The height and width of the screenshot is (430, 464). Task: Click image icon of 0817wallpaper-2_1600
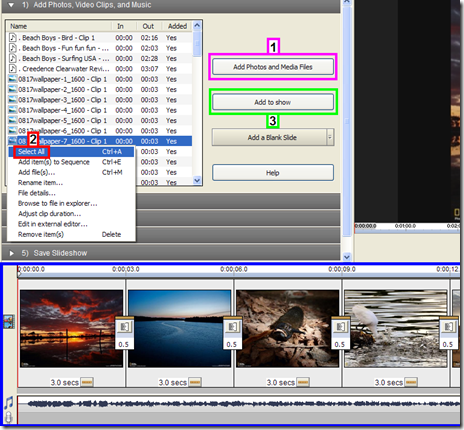pyautogui.click(x=13, y=89)
